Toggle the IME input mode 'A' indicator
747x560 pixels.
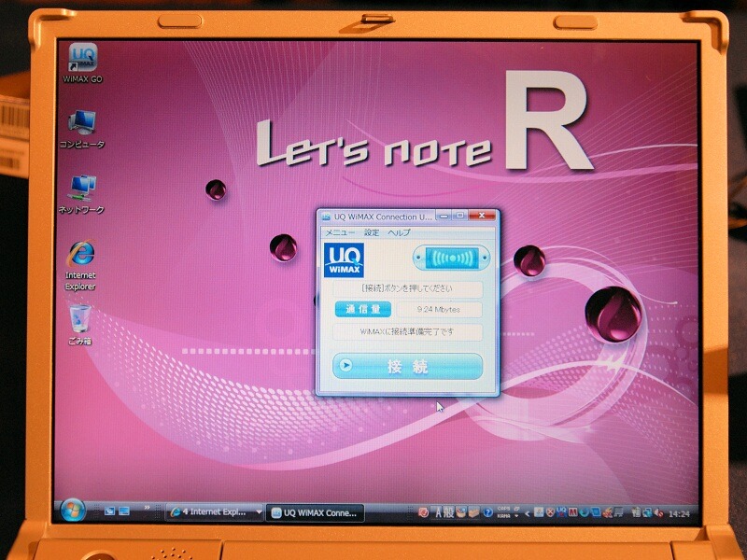click(438, 512)
